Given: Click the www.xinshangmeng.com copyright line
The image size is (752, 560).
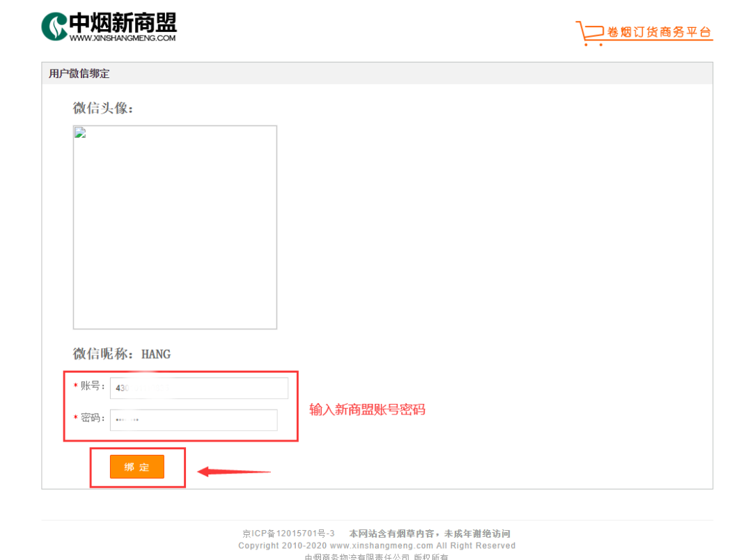Looking at the screenshot, I should click(377, 545).
